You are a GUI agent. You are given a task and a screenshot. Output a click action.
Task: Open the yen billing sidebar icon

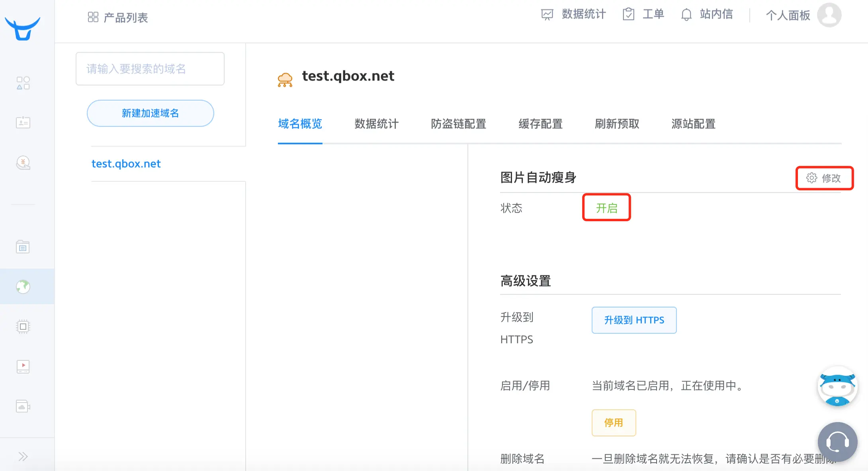click(x=23, y=163)
